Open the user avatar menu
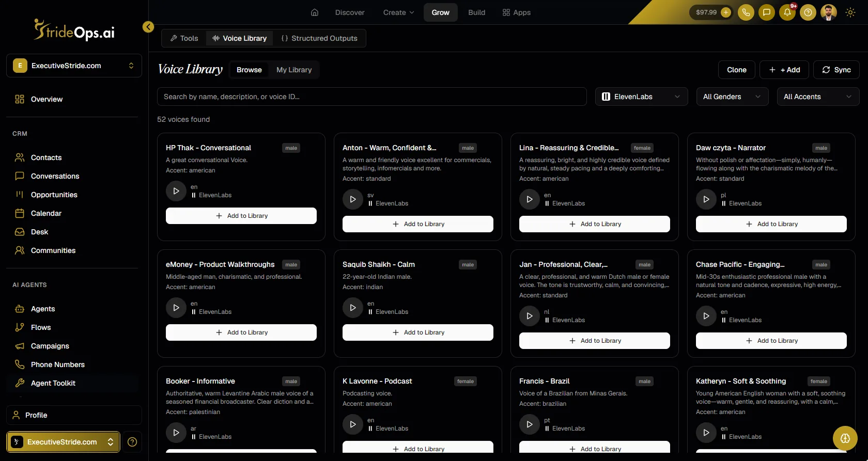Screen dimensions: 868x461 tap(829, 12)
